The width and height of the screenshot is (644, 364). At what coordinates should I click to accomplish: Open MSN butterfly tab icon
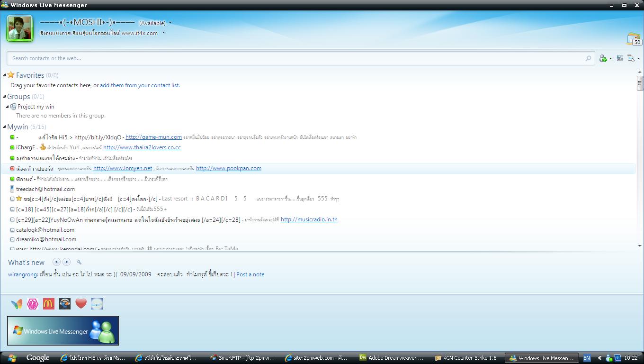click(17, 304)
